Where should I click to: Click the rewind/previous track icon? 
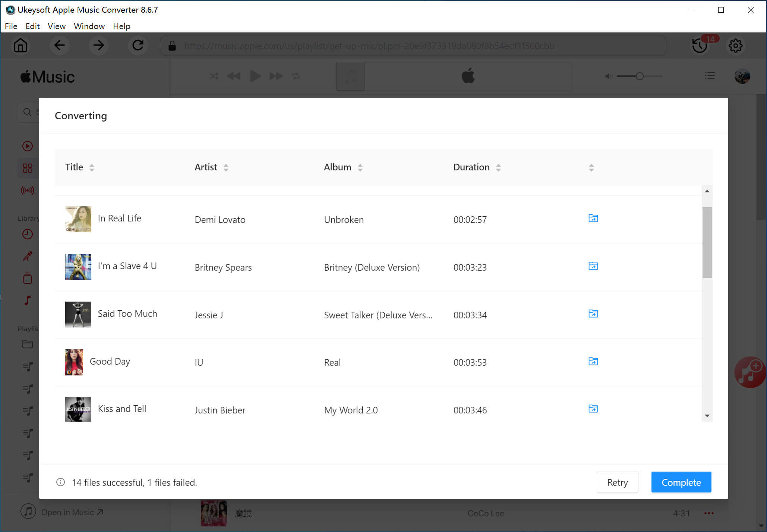pos(234,76)
